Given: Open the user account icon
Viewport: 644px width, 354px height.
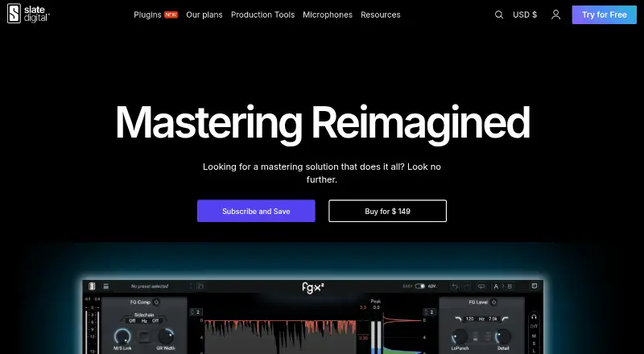Looking at the screenshot, I should [555, 14].
